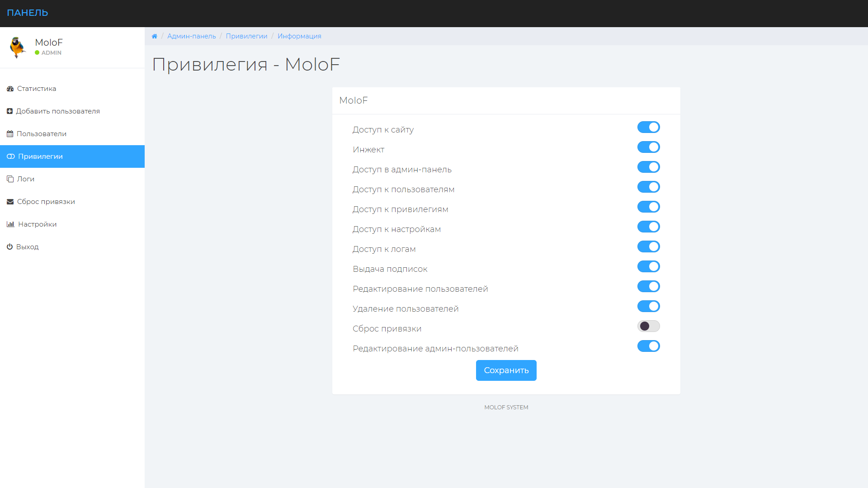
Task: Click the MoloF card header title
Action: pyautogui.click(x=354, y=100)
